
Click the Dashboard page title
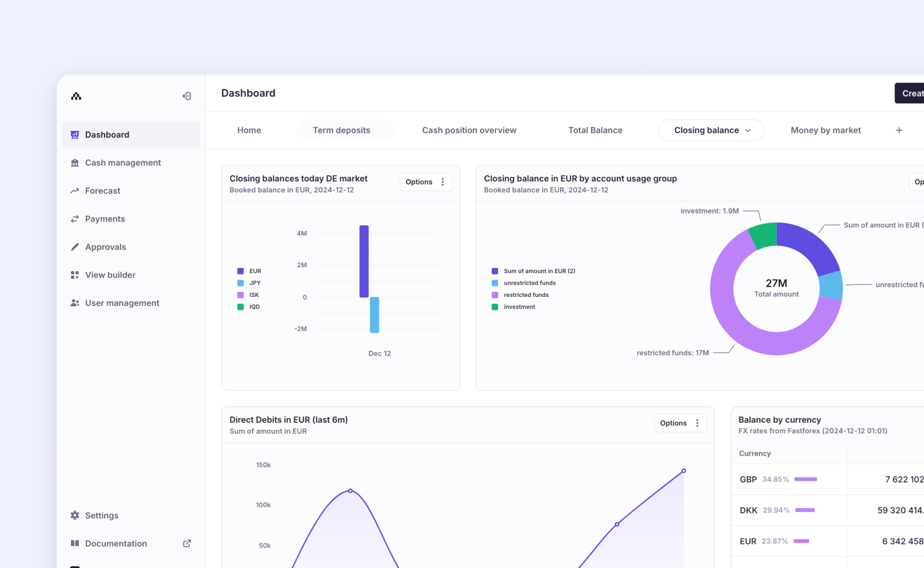pyautogui.click(x=248, y=93)
